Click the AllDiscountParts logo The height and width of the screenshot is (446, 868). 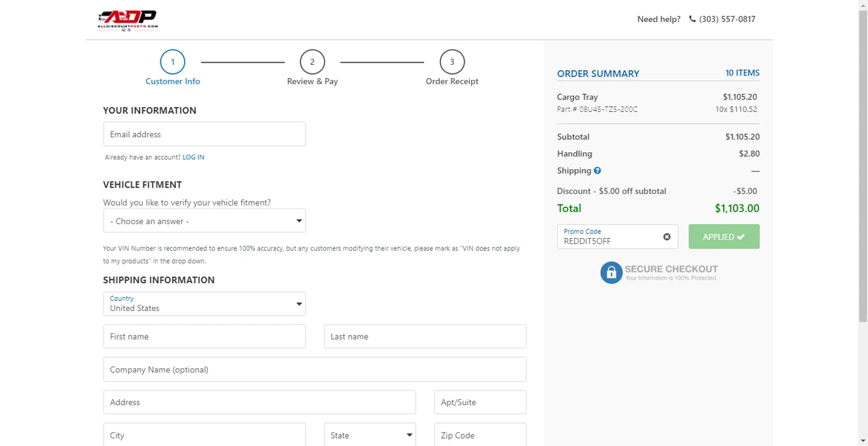coord(127,20)
